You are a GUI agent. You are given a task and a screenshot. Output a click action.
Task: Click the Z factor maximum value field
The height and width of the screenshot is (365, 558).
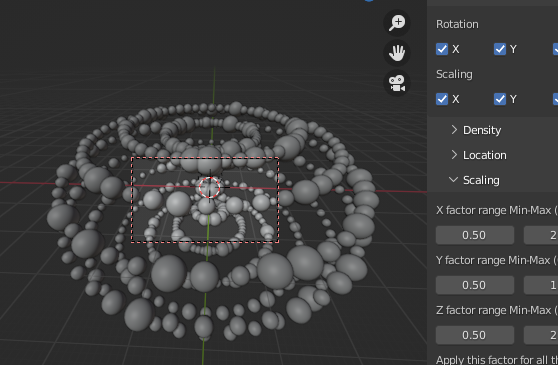541,335
